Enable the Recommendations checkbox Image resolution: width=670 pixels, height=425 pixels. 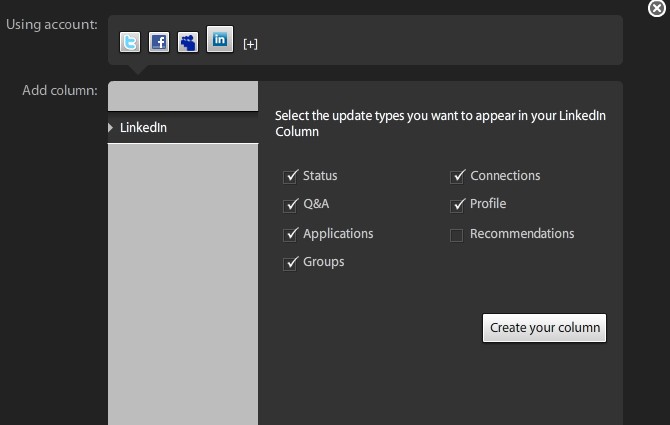[457, 235]
